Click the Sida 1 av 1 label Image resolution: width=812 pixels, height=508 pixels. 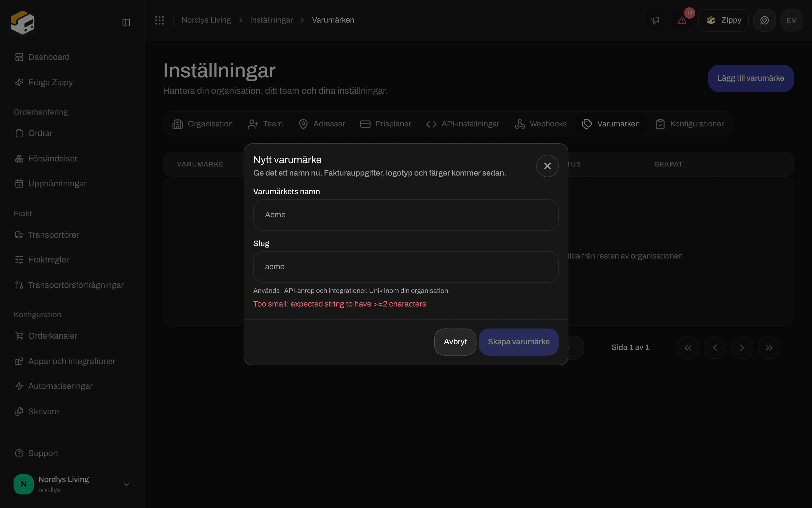[630, 347]
